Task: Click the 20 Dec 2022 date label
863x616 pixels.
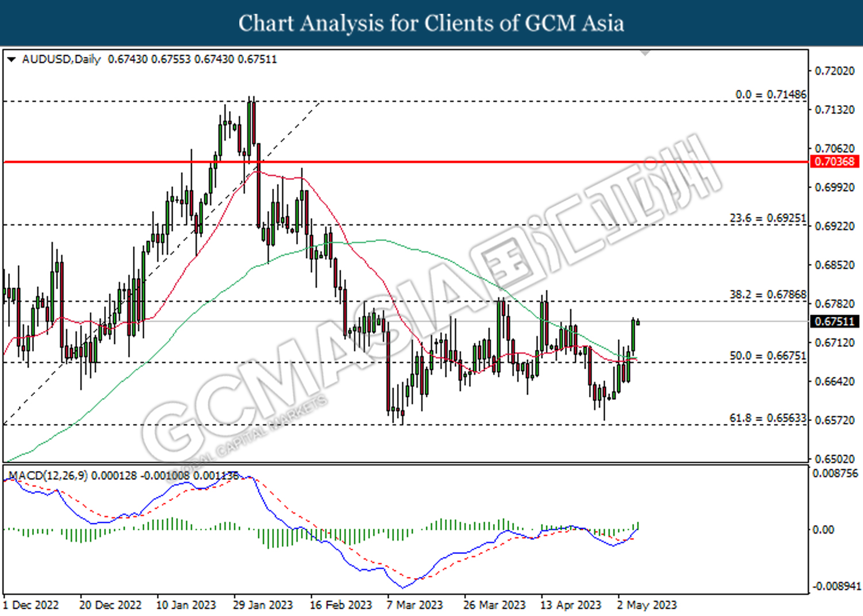Action: click(110, 605)
